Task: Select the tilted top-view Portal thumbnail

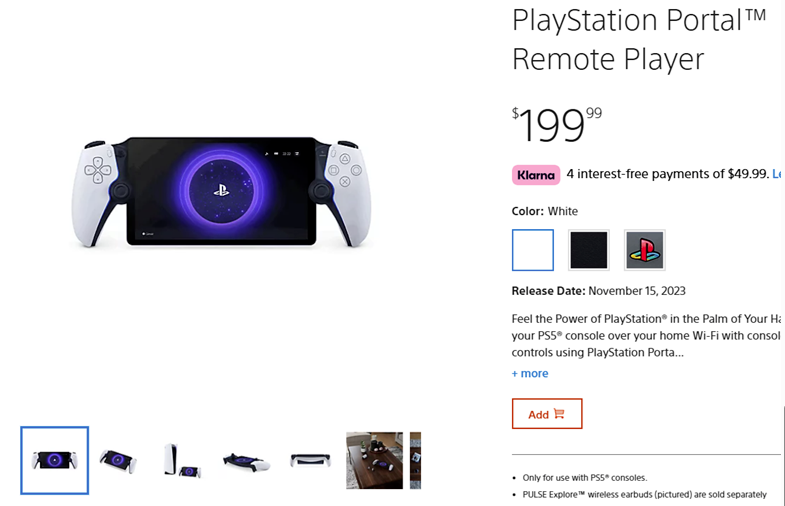Action: point(246,461)
